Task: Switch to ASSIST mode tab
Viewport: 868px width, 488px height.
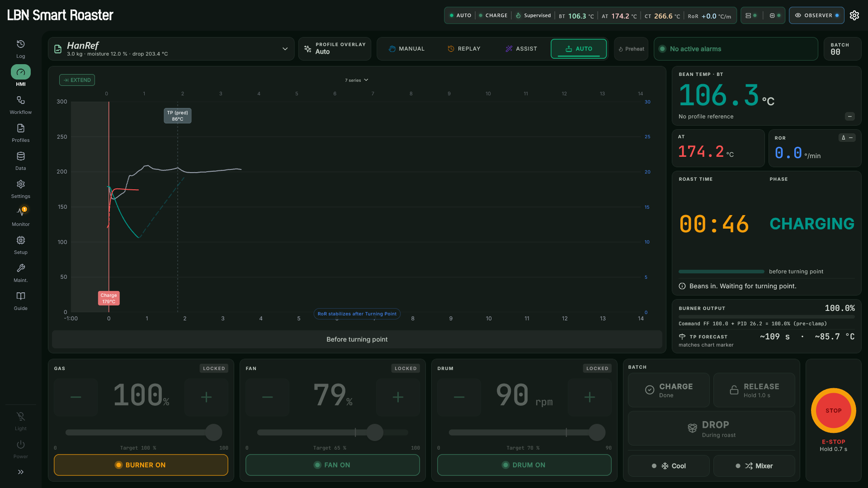Action: (521, 49)
